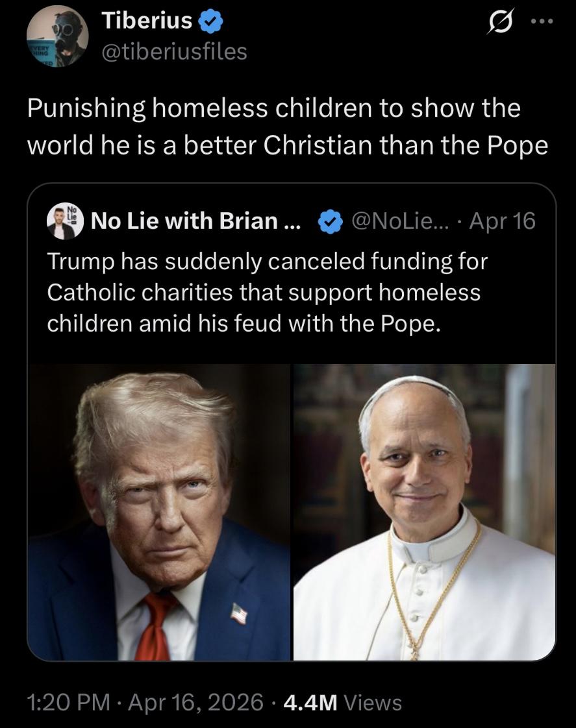Open the No Lie with Brian name
The width and height of the screenshot is (576, 728).
[x=196, y=221]
